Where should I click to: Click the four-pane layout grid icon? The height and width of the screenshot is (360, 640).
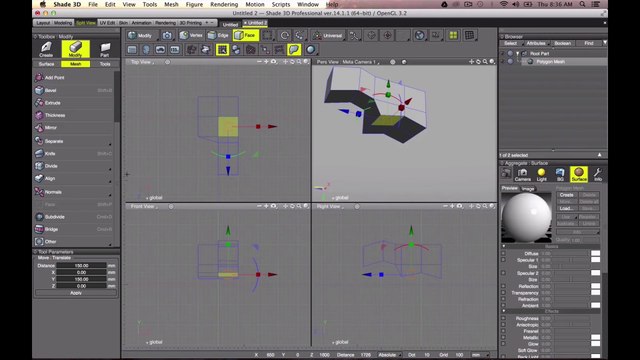click(x=453, y=36)
